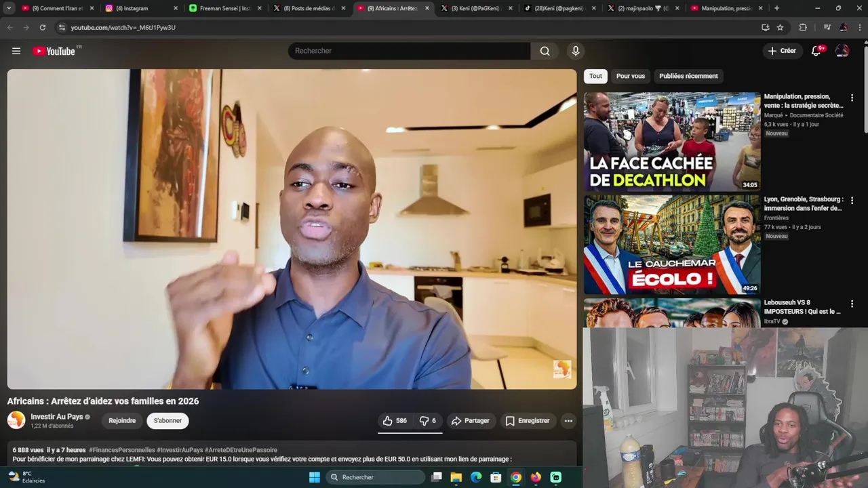This screenshot has width=868, height=488.
Task: Open Windows Start menu
Action: click(x=315, y=477)
